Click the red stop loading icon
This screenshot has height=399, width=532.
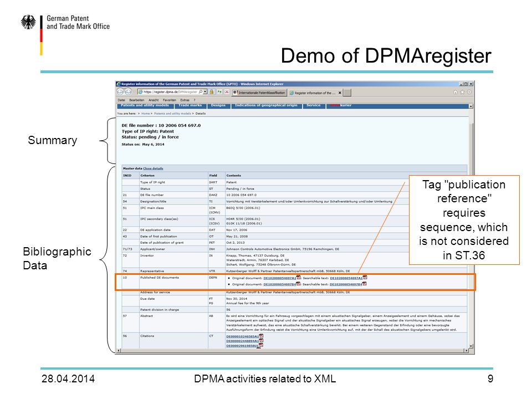click(x=227, y=91)
